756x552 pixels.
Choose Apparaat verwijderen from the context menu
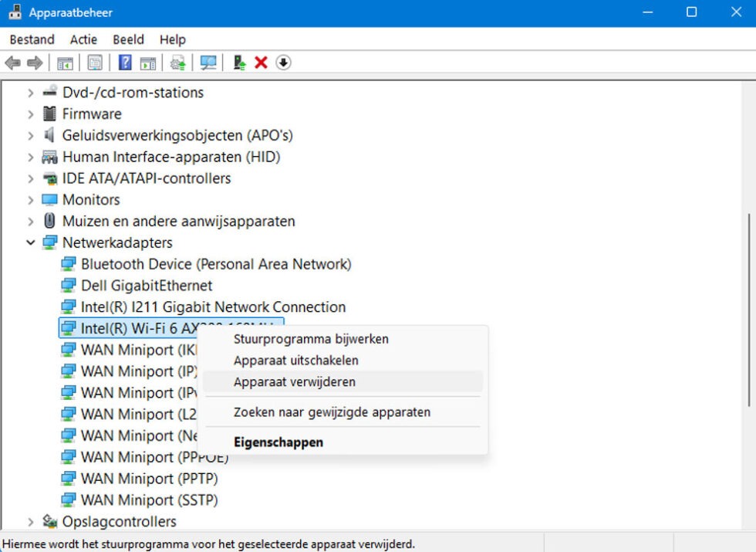pos(293,381)
